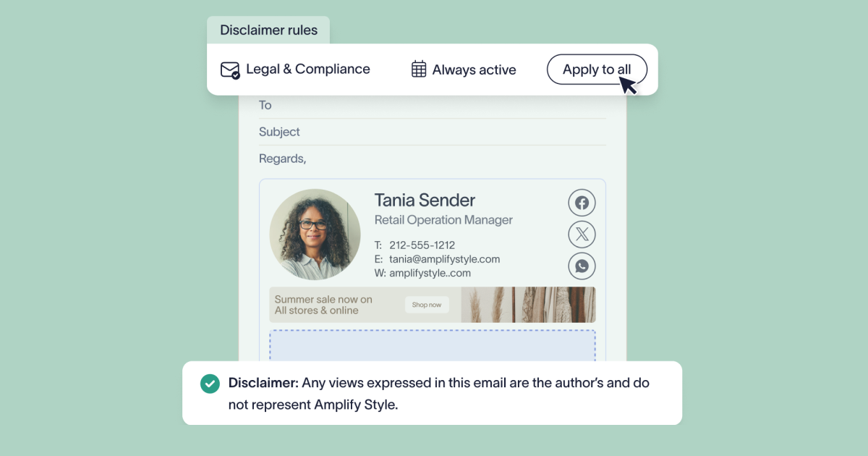Click the To recipient field
Image resolution: width=868 pixels, height=456 pixels.
(x=433, y=106)
